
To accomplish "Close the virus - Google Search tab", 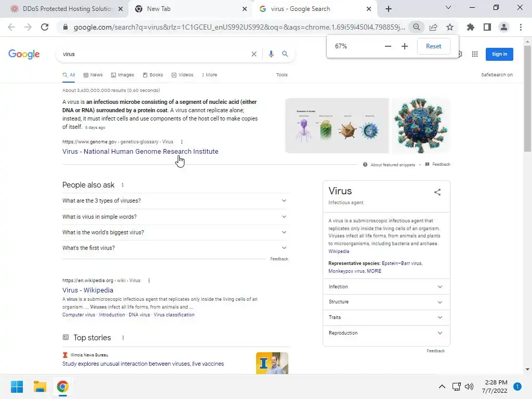I will pyautogui.click(x=369, y=9).
